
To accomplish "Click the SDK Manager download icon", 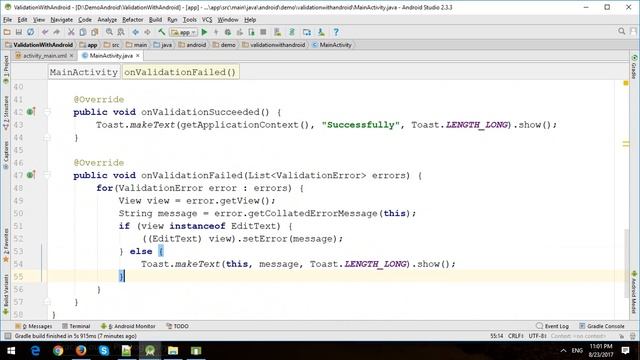I will click(x=321, y=32).
